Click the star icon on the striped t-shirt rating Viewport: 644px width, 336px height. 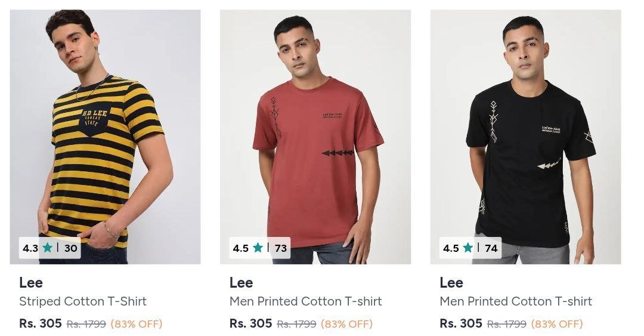(x=48, y=248)
